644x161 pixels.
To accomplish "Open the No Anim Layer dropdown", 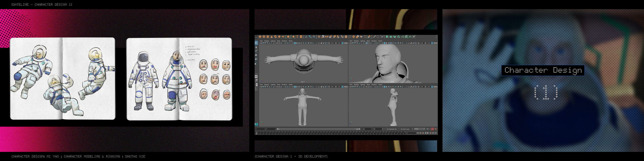I will tap(405, 129).
